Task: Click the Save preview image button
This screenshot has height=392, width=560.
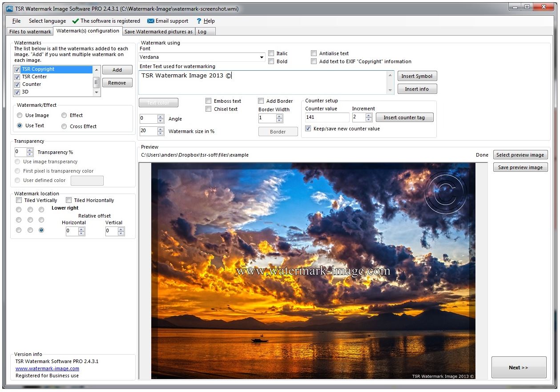Action: [520, 167]
